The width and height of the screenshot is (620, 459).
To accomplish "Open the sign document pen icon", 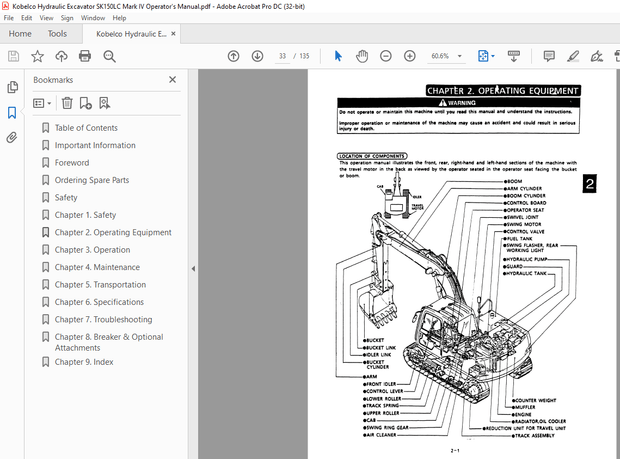I will pyautogui.click(x=596, y=56).
